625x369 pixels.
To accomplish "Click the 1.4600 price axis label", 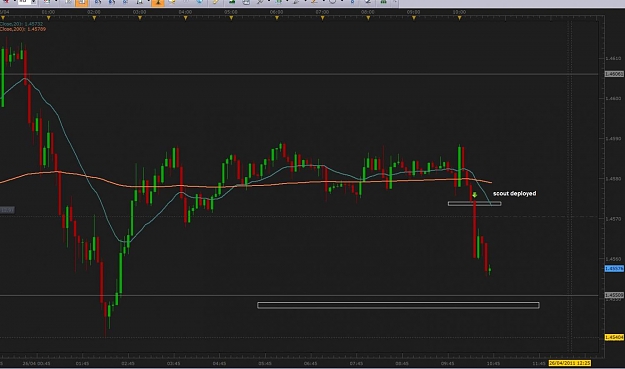I will click(x=613, y=98).
